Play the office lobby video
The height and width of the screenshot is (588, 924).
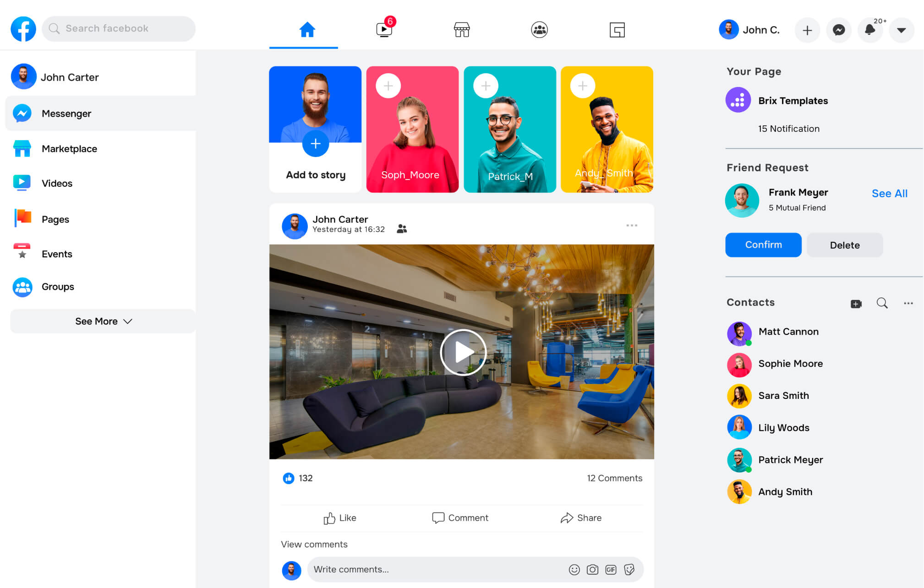coord(463,352)
